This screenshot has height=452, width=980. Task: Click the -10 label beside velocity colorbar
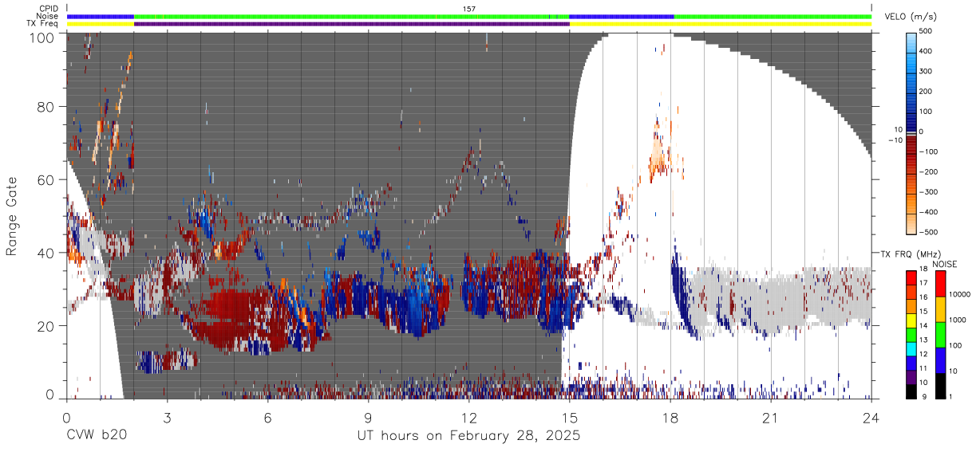[x=895, y=140]
